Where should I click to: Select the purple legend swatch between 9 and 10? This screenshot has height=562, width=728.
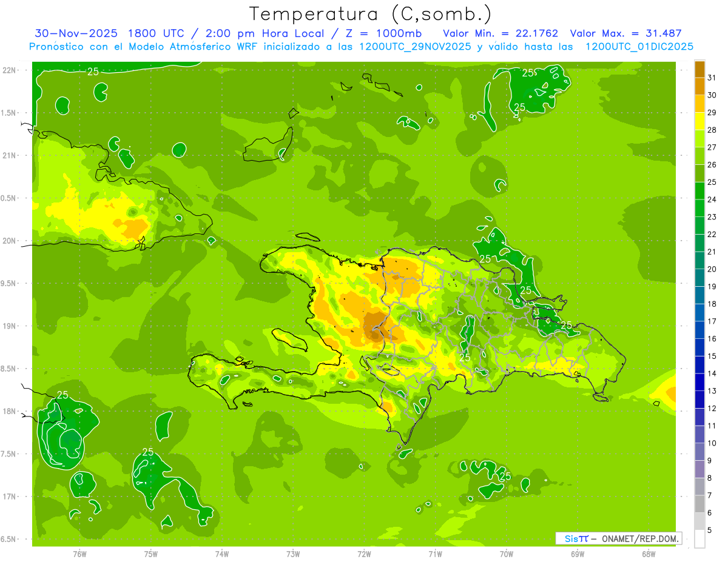699,452
